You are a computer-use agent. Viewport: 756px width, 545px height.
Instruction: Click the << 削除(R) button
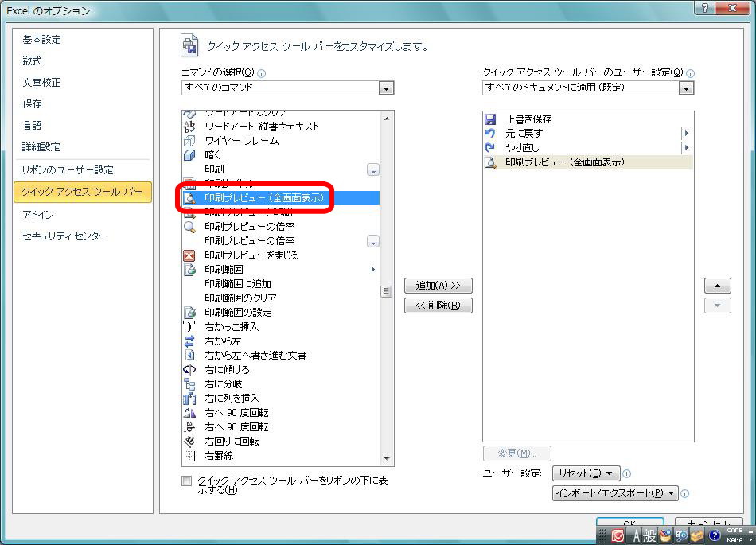tap(438, 306)
